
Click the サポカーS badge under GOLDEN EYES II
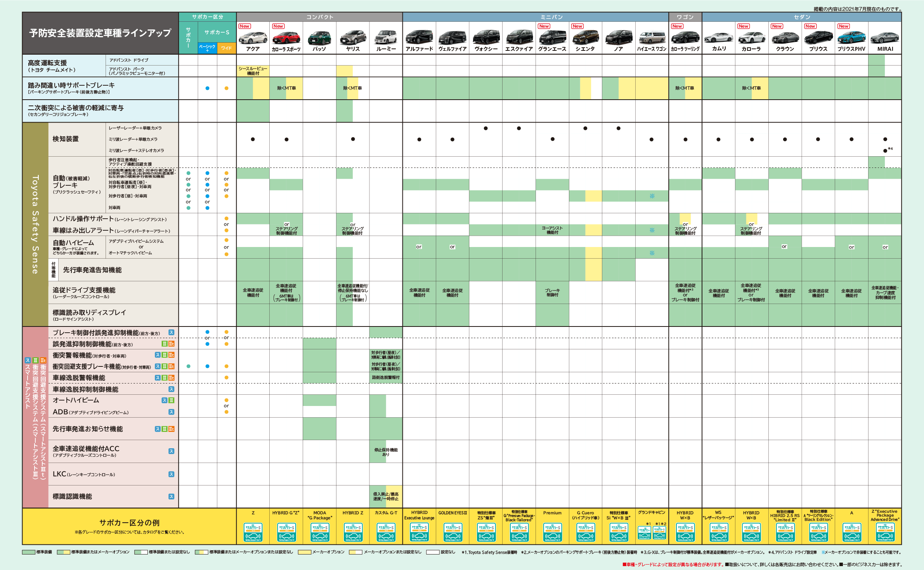[x=453, y=532]
